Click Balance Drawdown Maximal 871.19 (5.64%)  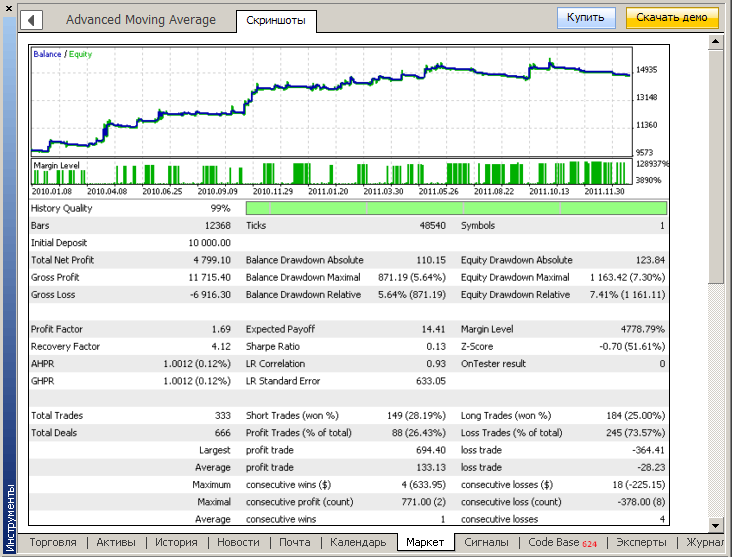412,277
